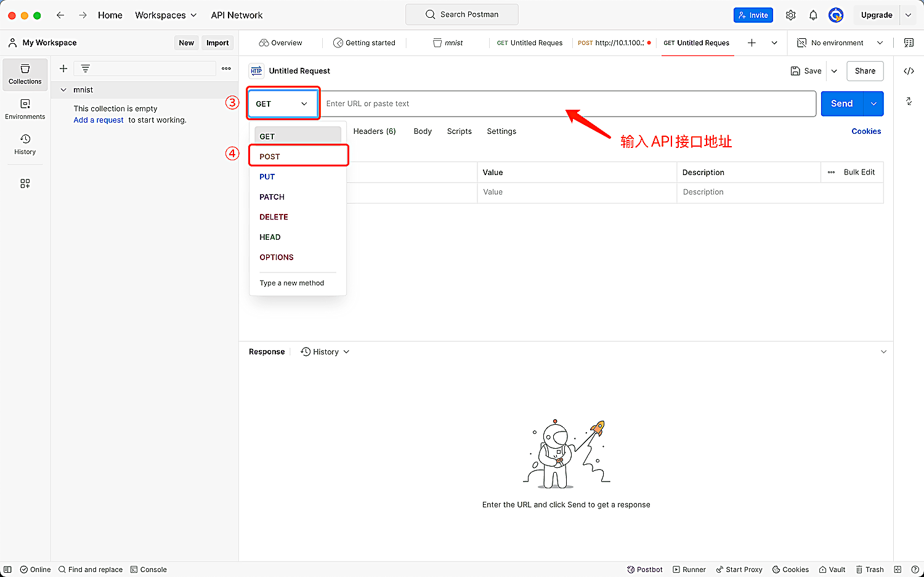Add a new request tab with plus
Image resolution: width=924 pixels, height=577 pixels.
pyautogui.click(x=752, y=43)
